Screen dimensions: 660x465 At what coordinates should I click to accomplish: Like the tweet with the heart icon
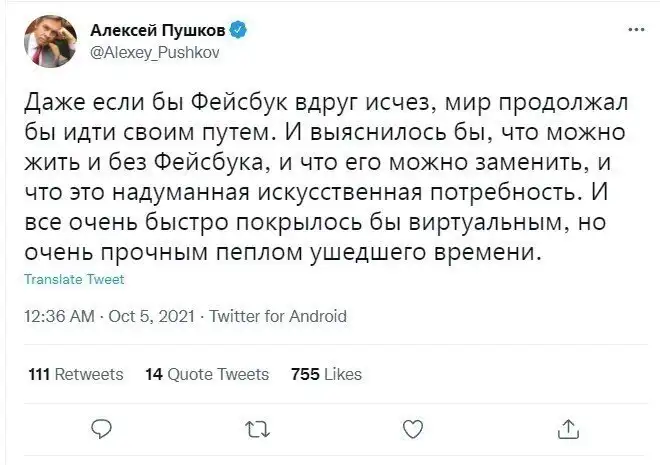[411, 428]
